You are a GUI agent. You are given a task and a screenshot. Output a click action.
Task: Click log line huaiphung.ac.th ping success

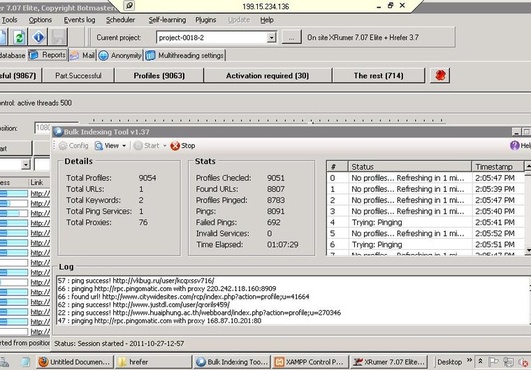tap(199, 312)
